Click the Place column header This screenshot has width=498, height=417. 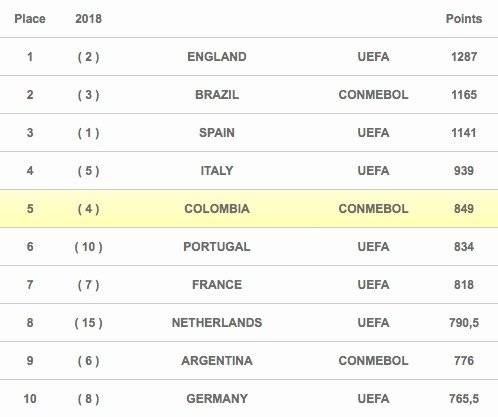tap(30, 19)
